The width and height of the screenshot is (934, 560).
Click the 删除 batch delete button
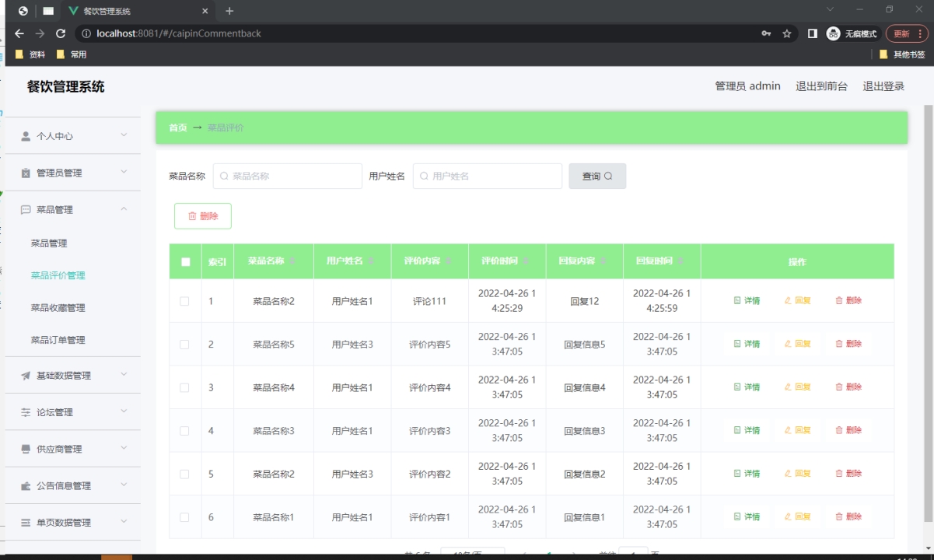[x=203, y=216]
